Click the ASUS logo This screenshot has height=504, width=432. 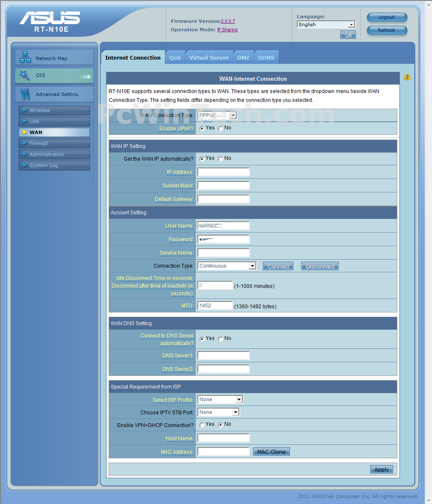click(x=50, y=18)
